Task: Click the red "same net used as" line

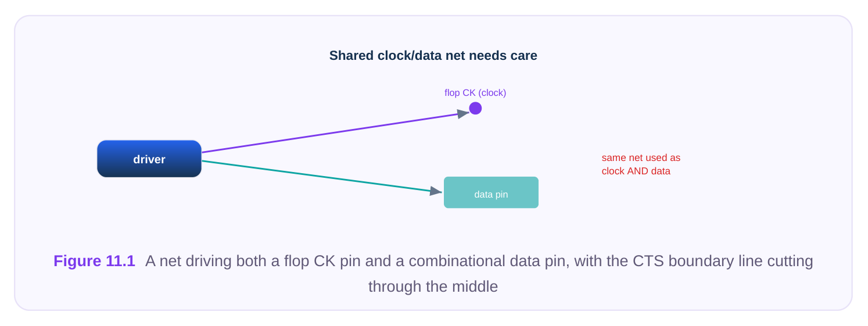Action: point(641,157)
